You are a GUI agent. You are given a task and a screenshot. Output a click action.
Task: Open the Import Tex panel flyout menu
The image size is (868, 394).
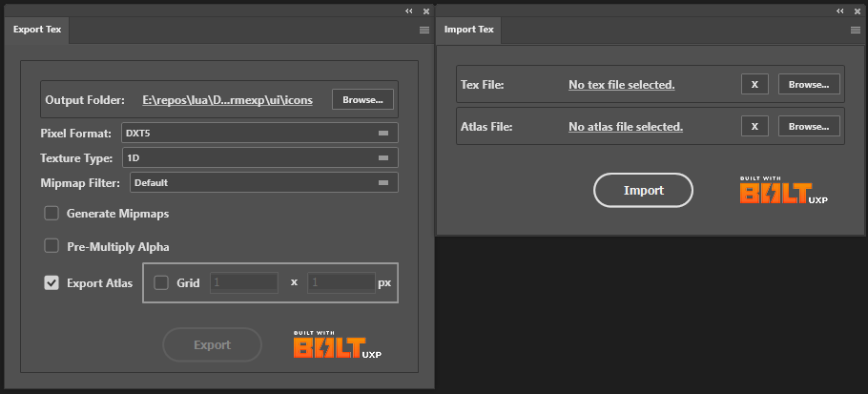pos(856,31)
